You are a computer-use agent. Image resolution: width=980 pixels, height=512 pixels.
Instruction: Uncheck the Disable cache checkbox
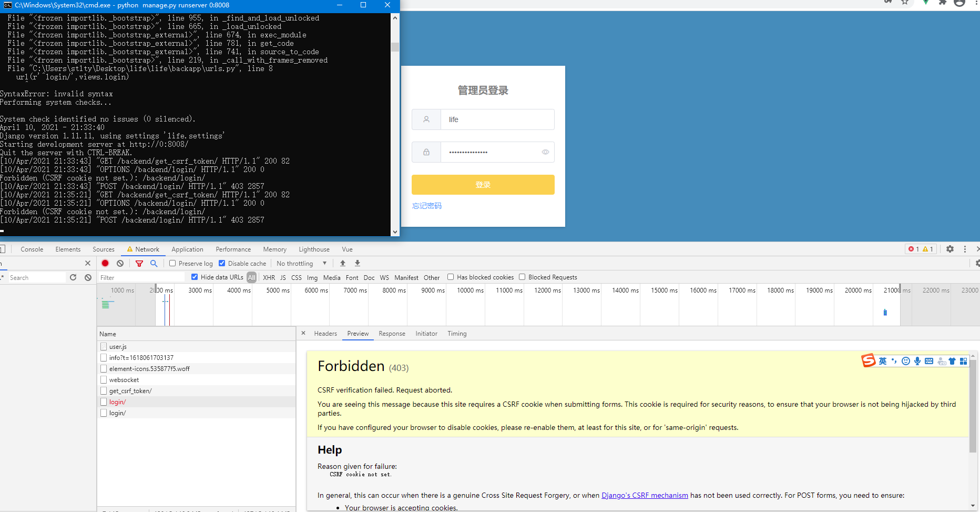(222, 263)
